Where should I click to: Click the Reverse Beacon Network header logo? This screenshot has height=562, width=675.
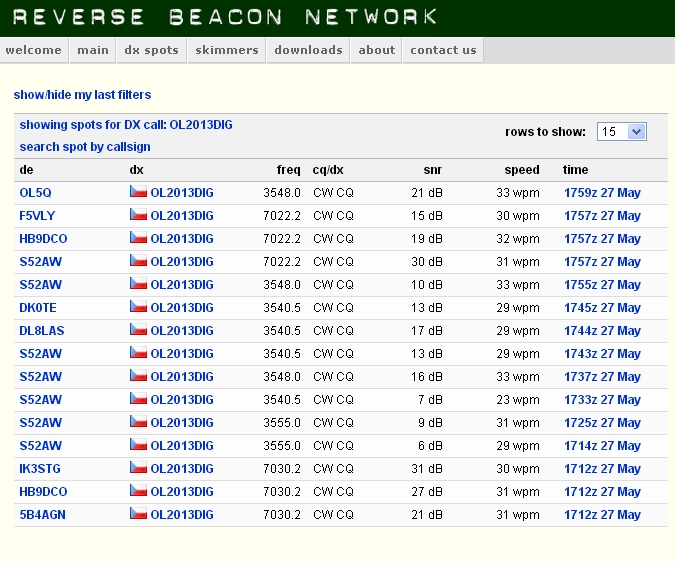(x=225, y=17)
